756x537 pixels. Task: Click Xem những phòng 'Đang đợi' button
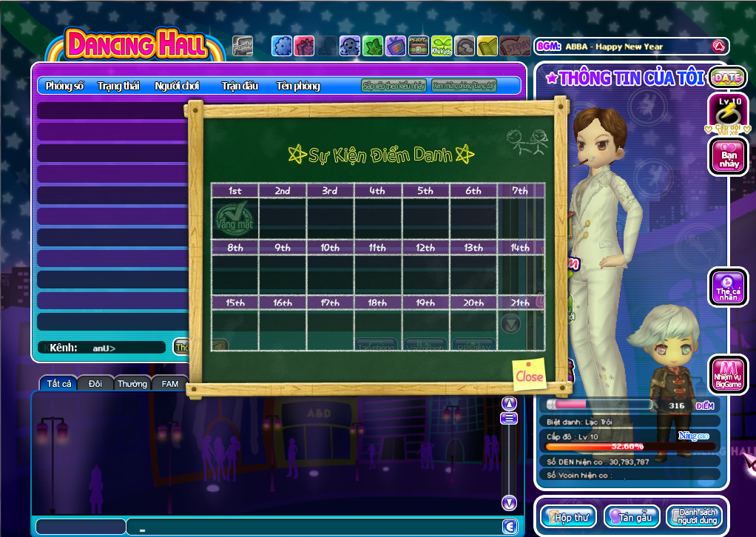click(x=464, y=86)
